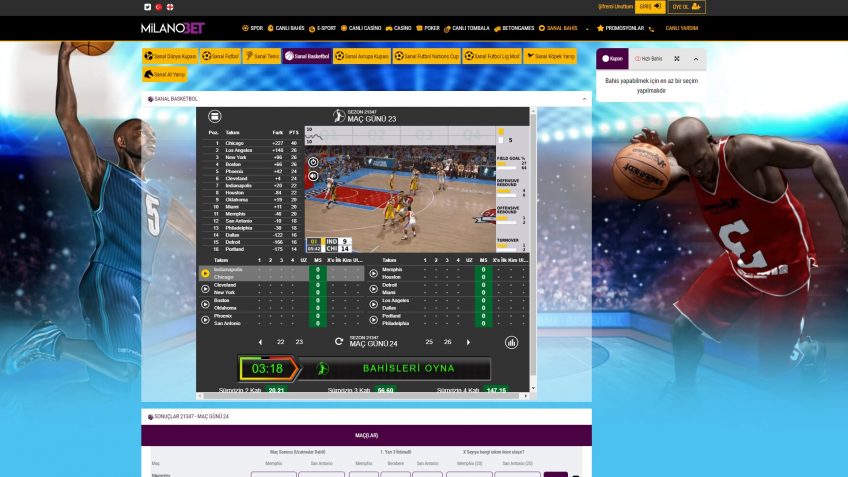Click the game frame horizontal scrollbar
The image size is (848, 477).
362,396
